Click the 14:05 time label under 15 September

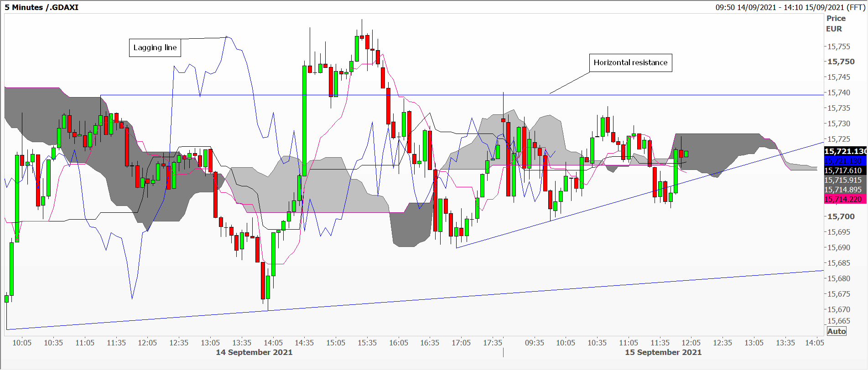tap(815, 343)
